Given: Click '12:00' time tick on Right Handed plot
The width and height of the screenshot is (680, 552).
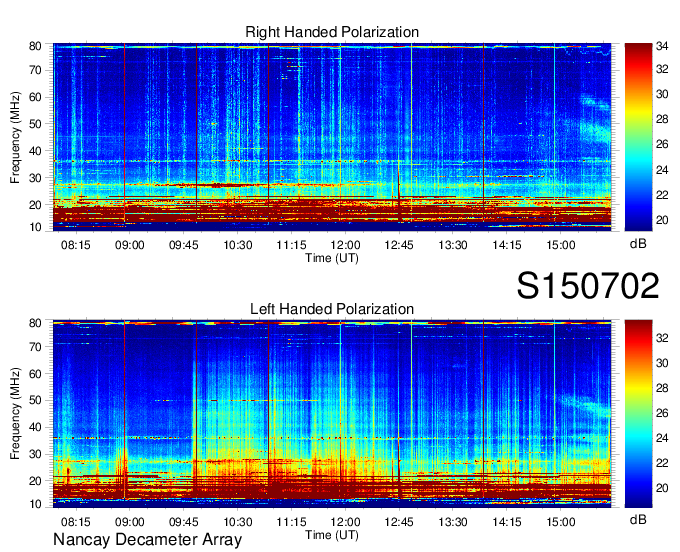Looking at the screenshot, I should tap(345, 245).
